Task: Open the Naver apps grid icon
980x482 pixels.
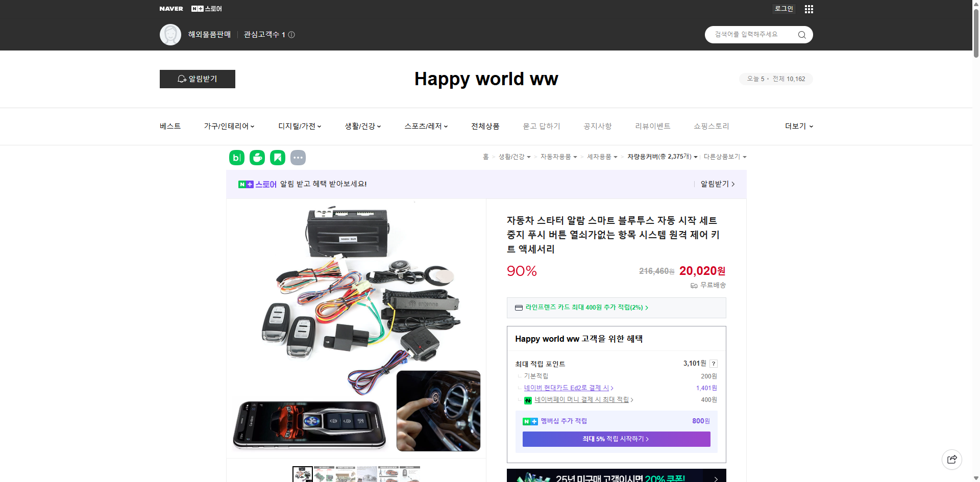Action: pyautogui.click(x=808, y=9)
